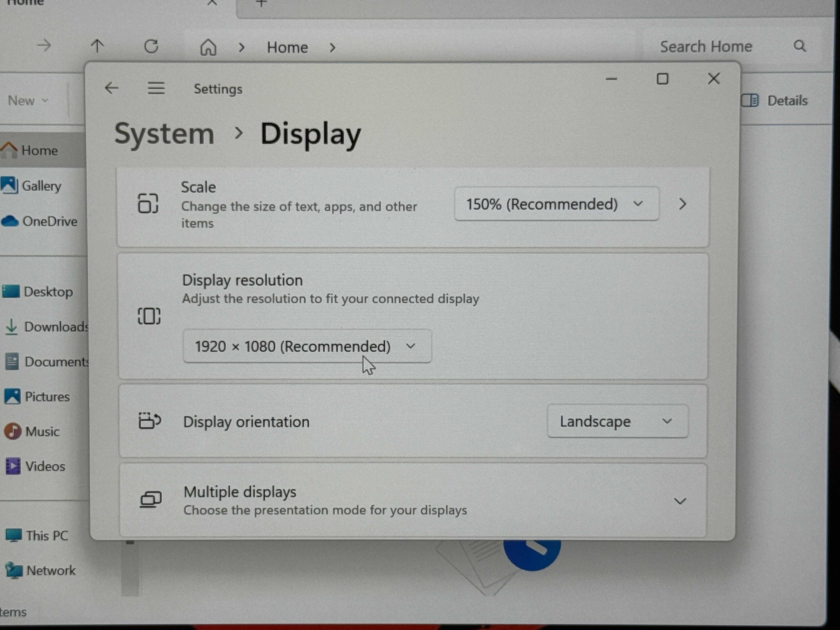840x630 pixels.
Task: Click the home icon in address bar
Action: coord(208,47)
